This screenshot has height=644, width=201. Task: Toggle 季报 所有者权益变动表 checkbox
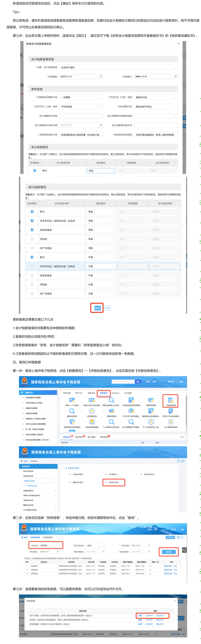pos(32,221)
